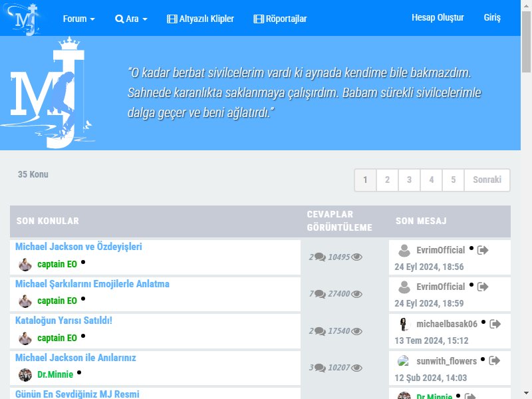Open the Forum dropdown menu
Viewport: 532px width, 399px height.
(78, 19)
